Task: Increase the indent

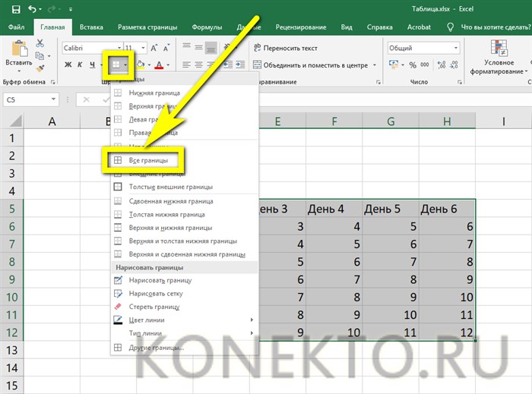Action: pos(240,65)
